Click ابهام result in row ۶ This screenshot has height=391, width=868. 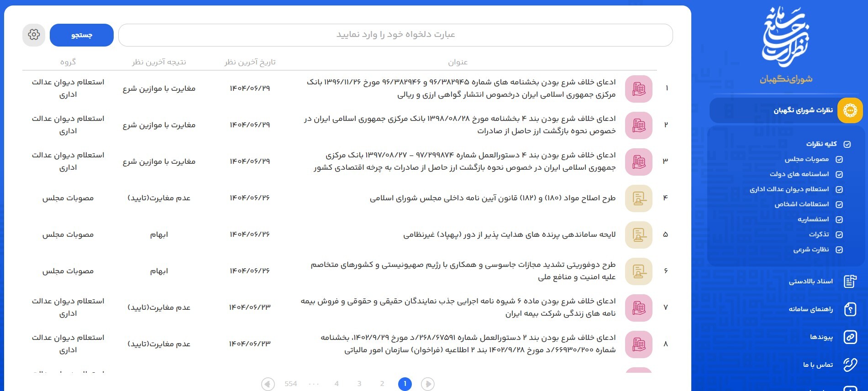[x=159, y=271]
